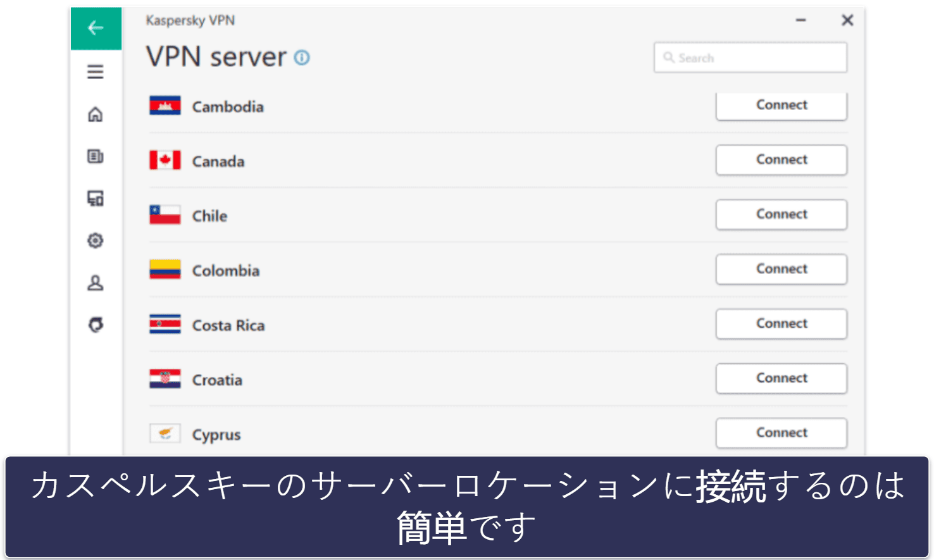Click the Croatia flag icon
934x560 pixels.
165,379
